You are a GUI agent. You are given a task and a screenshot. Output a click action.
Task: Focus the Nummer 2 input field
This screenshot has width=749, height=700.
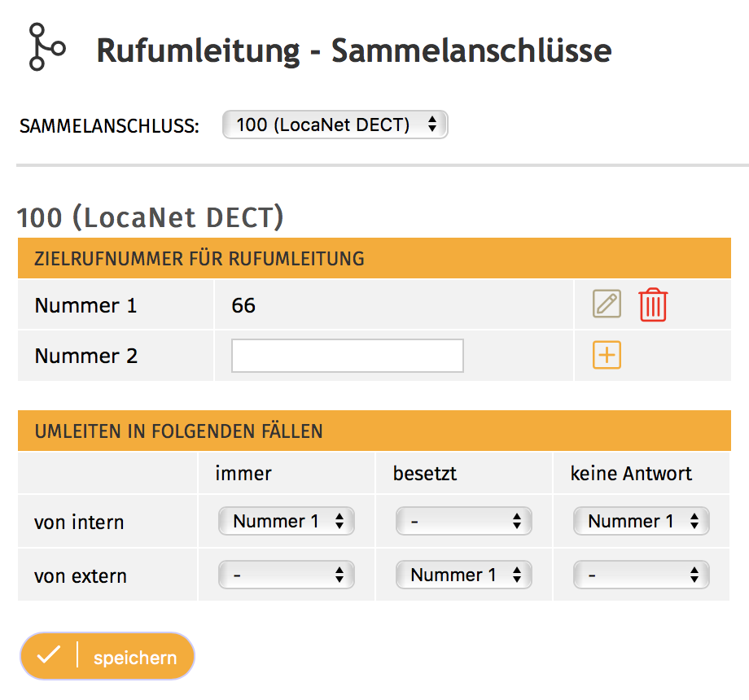[x=347, y=356]
